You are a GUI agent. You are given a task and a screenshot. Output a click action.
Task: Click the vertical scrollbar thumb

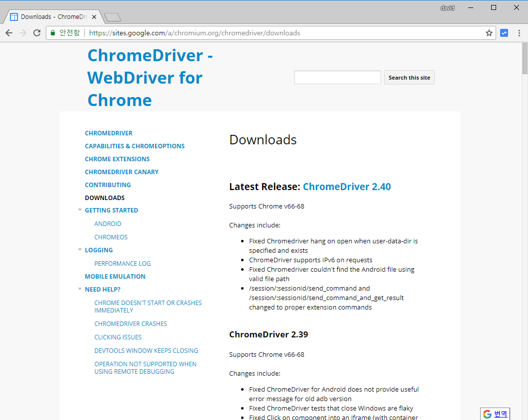pos(525,59)
